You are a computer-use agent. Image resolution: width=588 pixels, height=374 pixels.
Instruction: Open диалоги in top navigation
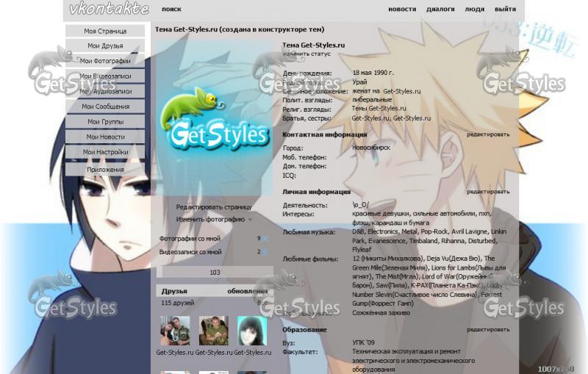tap(440, 9)
